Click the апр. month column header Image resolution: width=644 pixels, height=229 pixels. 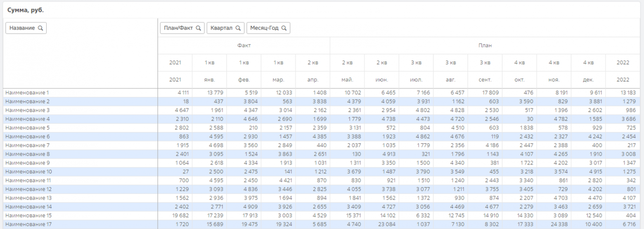click(313, 80)
